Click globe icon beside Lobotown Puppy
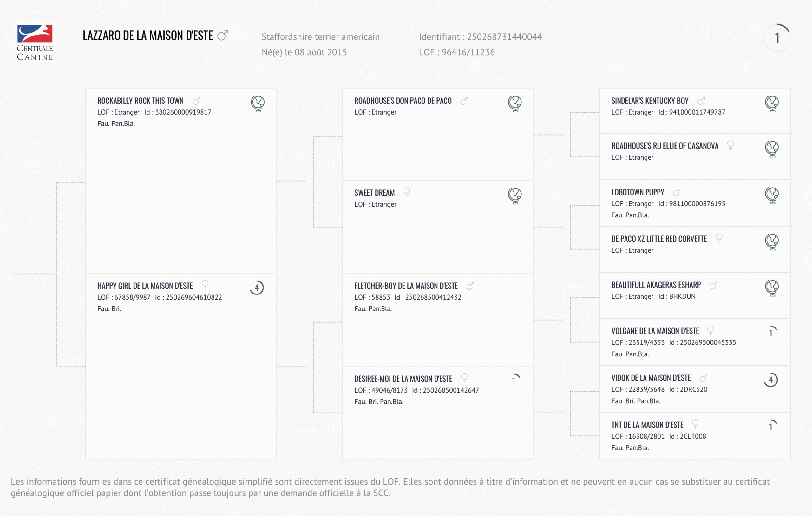Viewport: 812px width, 516px height. (x=771, y=195)
